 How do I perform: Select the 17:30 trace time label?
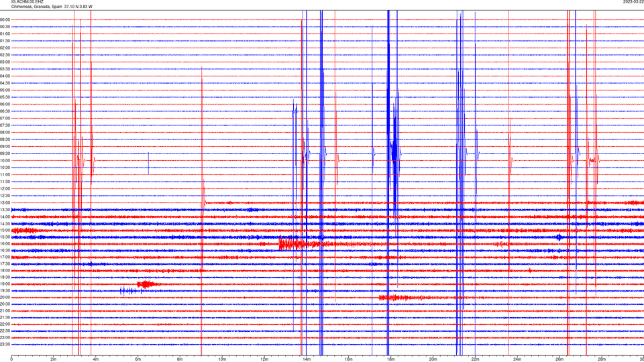[x=5, y=264]
